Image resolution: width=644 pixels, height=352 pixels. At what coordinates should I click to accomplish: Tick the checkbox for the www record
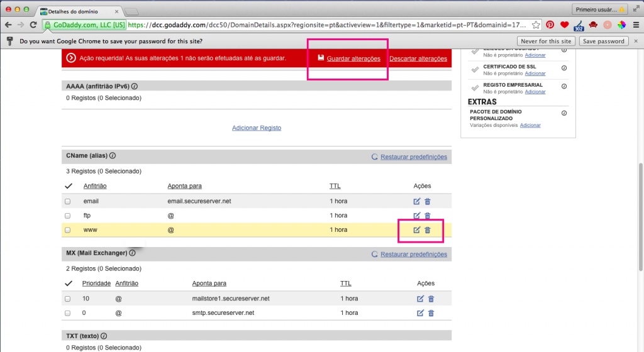pyautogui.click(x=68, y=230)
